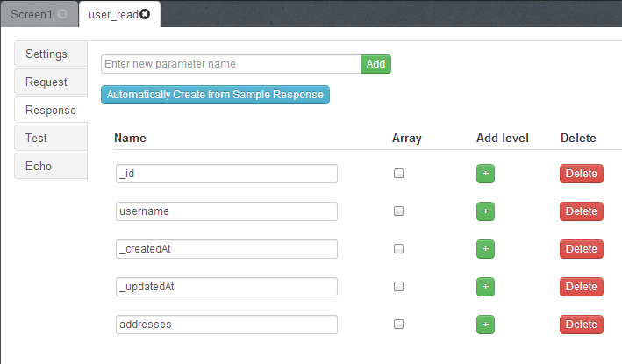Screen dimensions: 622x364
Task: Close the Screen1 tab
Action: click(x=61, y=14)
